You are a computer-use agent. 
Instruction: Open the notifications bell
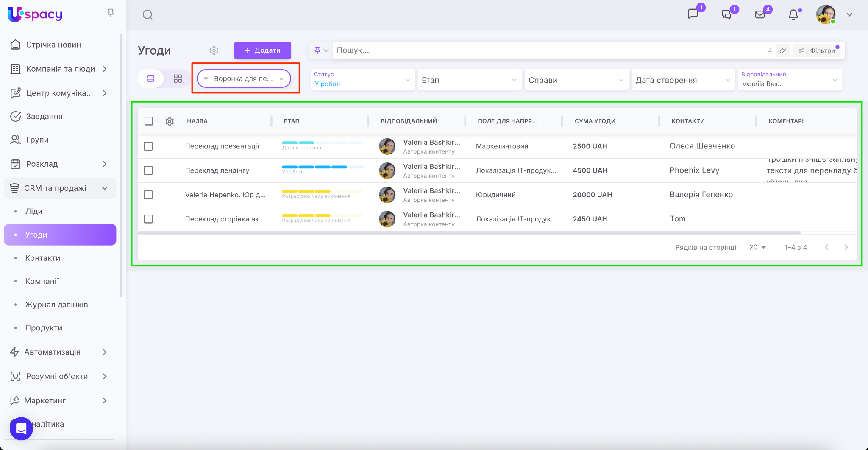(x=793, y=15)
